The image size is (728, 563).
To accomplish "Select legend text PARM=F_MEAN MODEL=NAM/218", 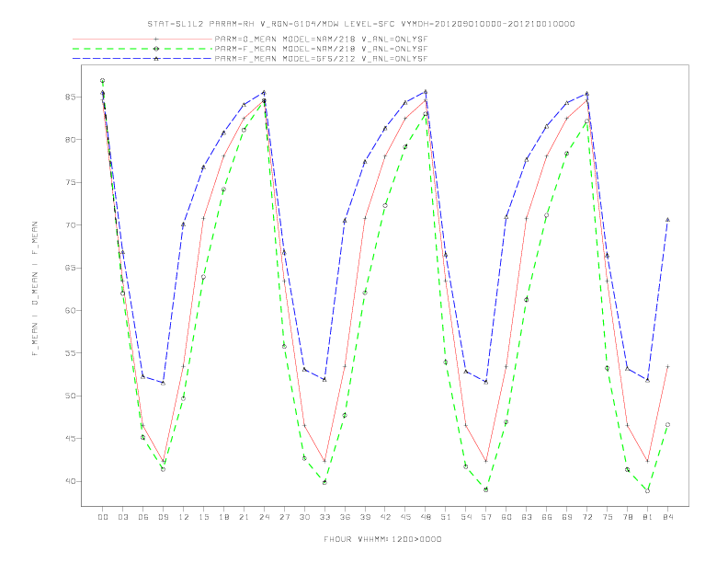I will tap(285, 49).
